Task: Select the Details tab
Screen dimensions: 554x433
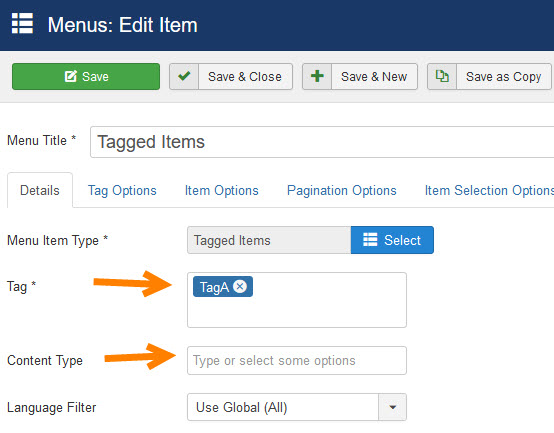Action: [40, 190]
